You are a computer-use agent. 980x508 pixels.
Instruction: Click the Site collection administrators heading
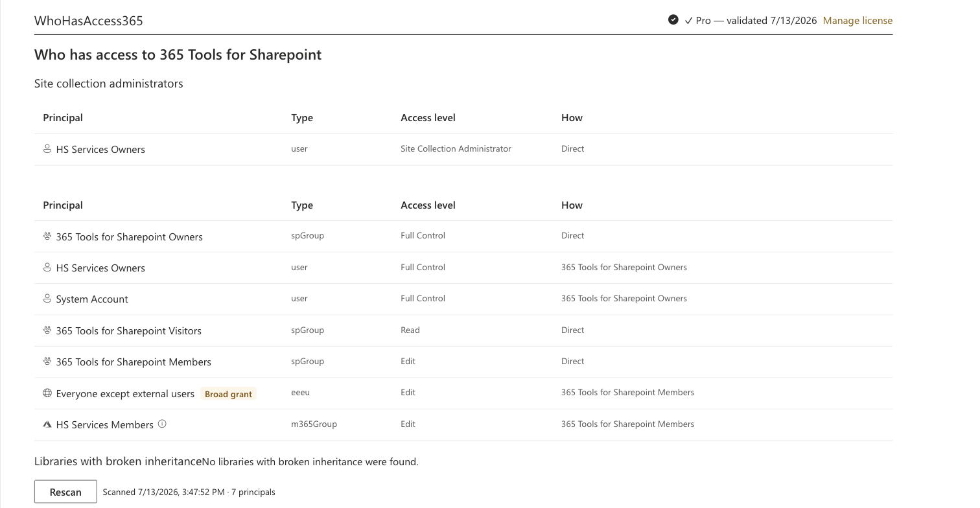[109, 84]
